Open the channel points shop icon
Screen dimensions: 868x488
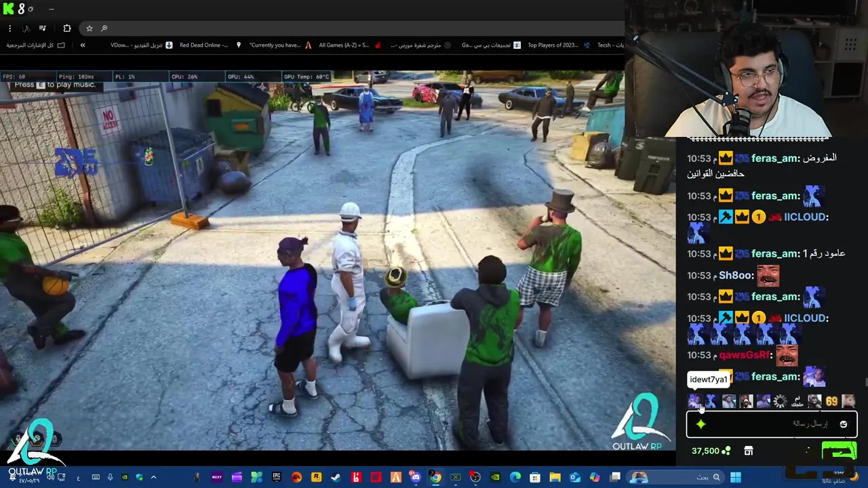point(749,451)
